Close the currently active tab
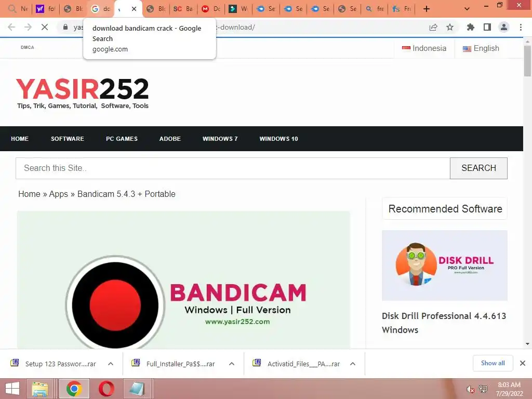Viewport: 532px width, 399px height. tap(134, 9)
